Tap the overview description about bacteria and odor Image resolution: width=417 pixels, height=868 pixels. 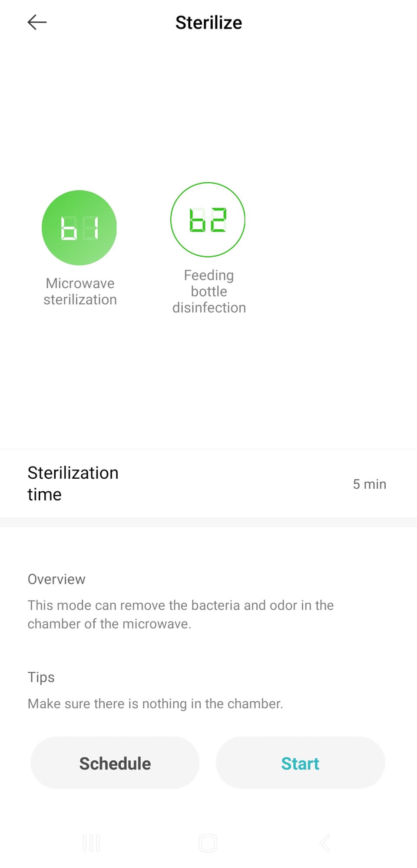point(180,614)
